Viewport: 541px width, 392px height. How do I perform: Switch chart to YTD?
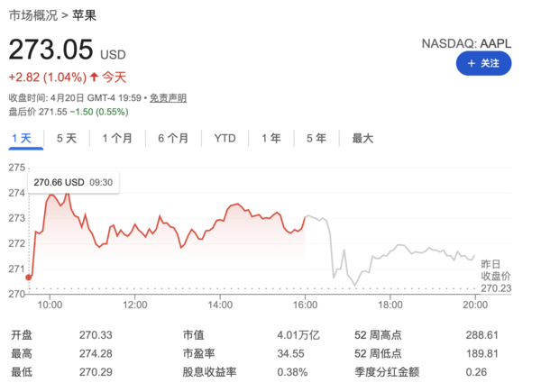tap(225, 139)
